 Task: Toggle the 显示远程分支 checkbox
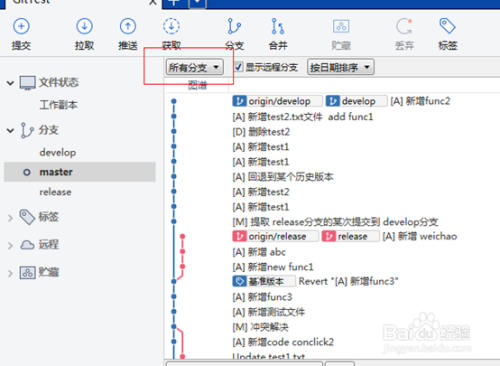[x=239, y=67]
